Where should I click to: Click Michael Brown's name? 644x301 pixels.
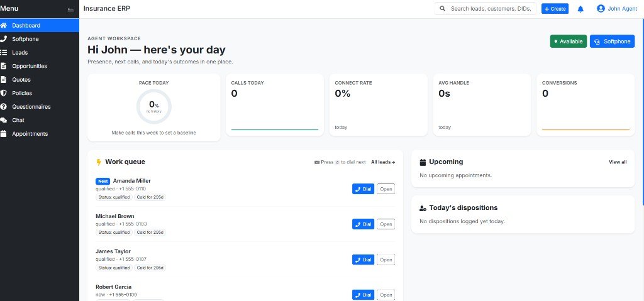(x=115, y=216)
